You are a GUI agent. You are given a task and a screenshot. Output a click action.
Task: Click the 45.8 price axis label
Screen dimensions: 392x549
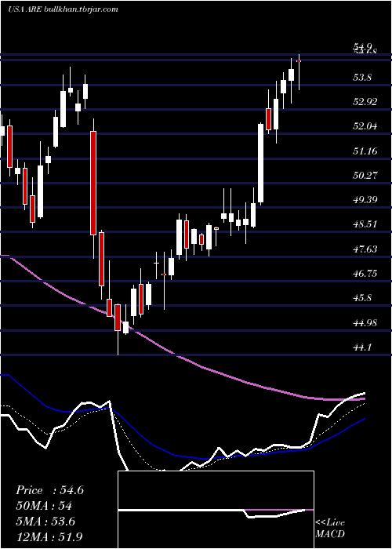[x=362, y=298]
